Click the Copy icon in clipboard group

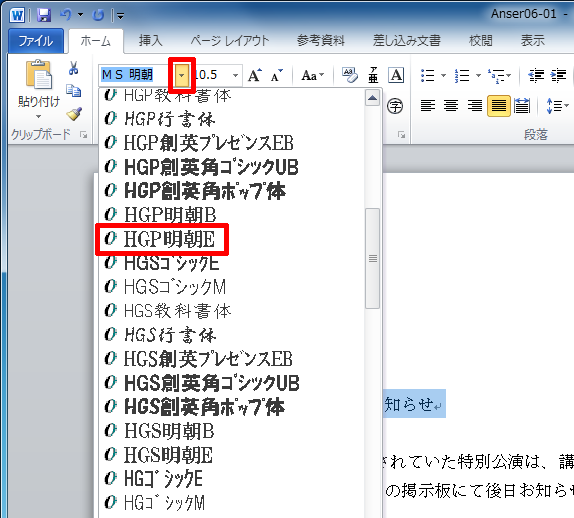coord(74,90)
